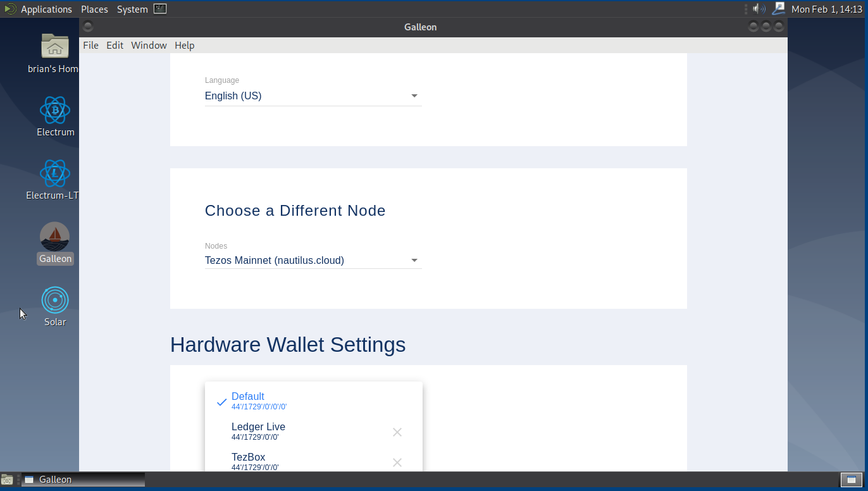This screenshot has width=868, height=491.
Task: Click workspace switcher in bottom right
Action: pos(852,480)
